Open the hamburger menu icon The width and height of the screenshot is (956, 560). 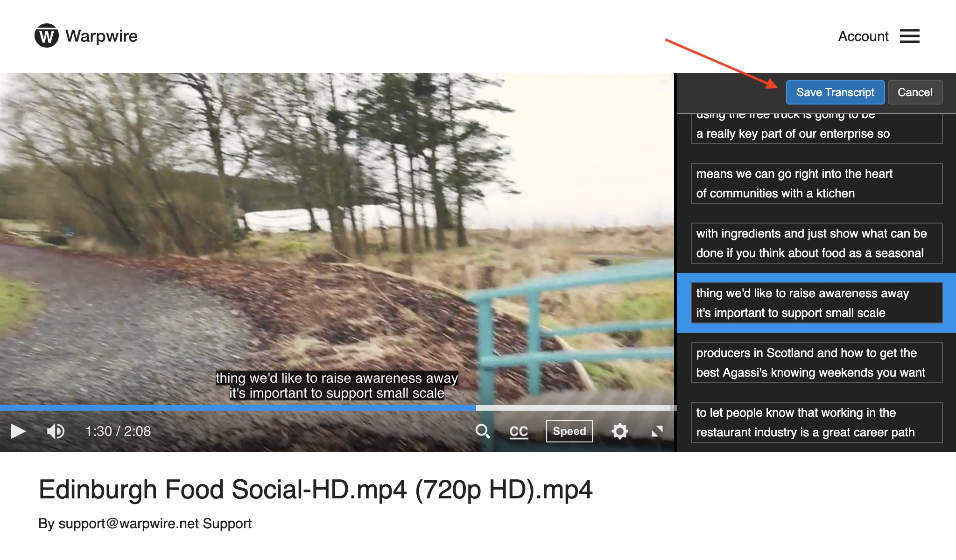coord(909,36)
